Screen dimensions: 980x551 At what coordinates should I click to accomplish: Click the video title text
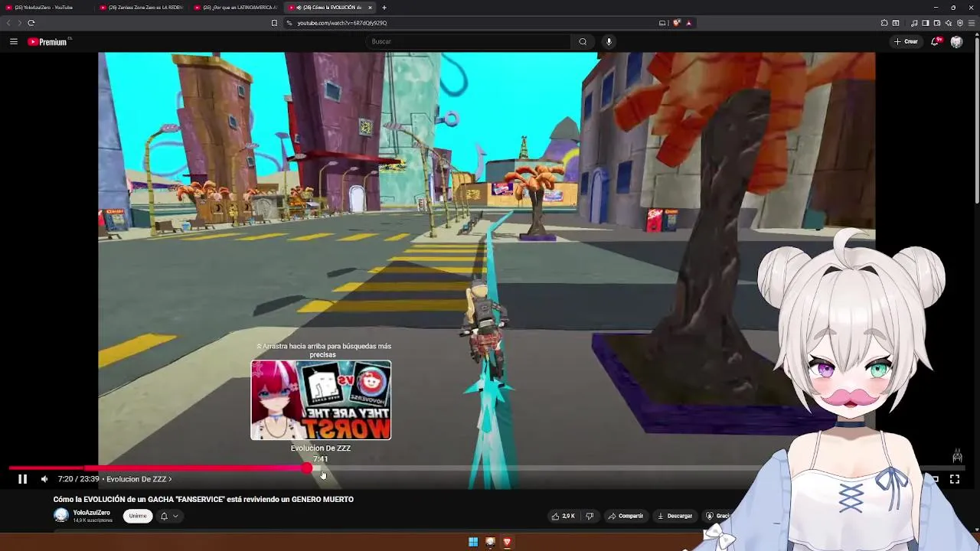click(203, 499)
